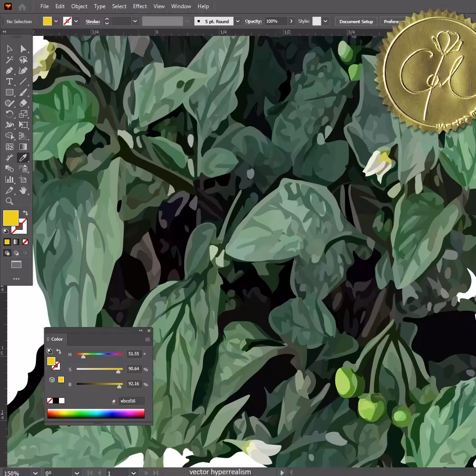
Task: Open the Color panel options menu
Action: pyautogui.click(x=148, y=339)
